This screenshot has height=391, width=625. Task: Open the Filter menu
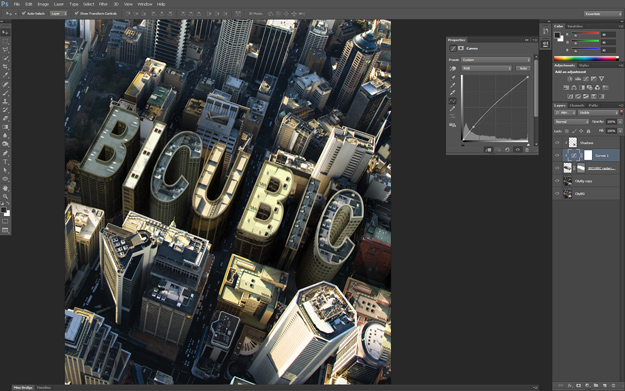coord(103,4)
